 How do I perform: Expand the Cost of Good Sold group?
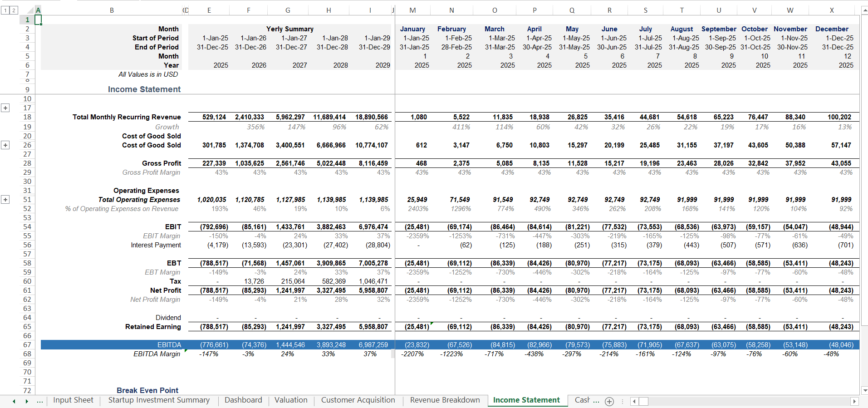(x=5, y=145)
